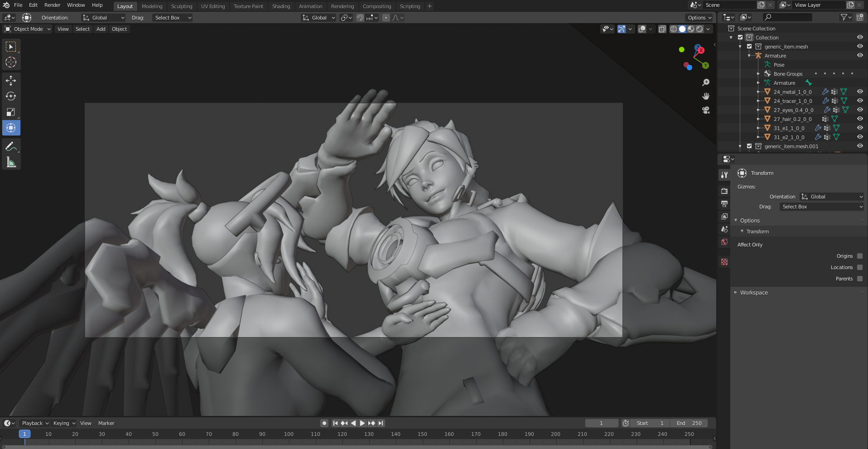Choose the Move tool

(11, 81)
